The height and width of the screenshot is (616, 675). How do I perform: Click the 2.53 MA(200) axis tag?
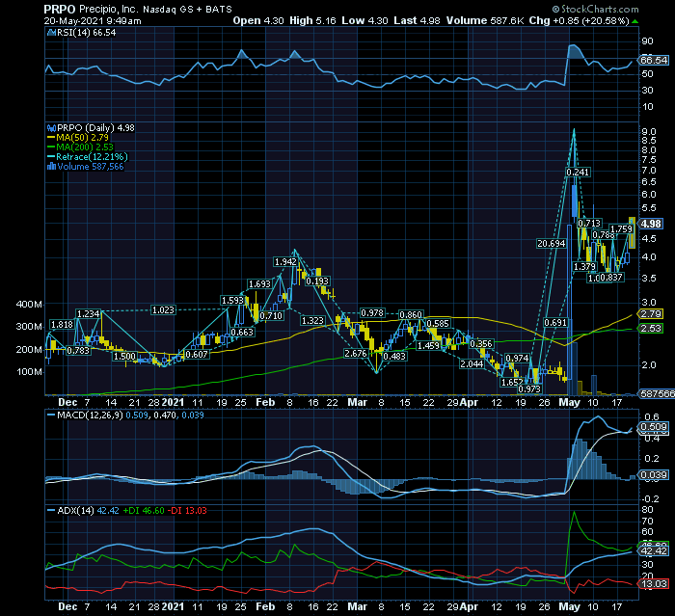pyautogui.click(x=651, y=329)
